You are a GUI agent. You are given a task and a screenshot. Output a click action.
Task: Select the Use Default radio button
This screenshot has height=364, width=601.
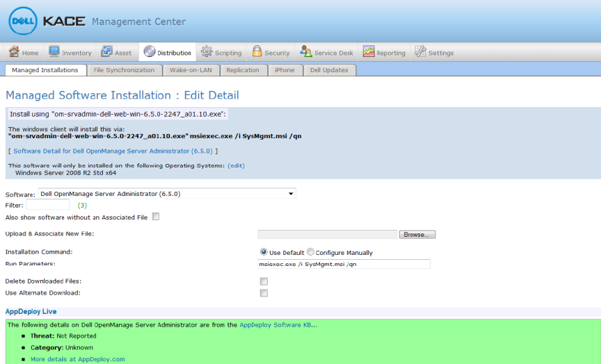coord(264,252)
